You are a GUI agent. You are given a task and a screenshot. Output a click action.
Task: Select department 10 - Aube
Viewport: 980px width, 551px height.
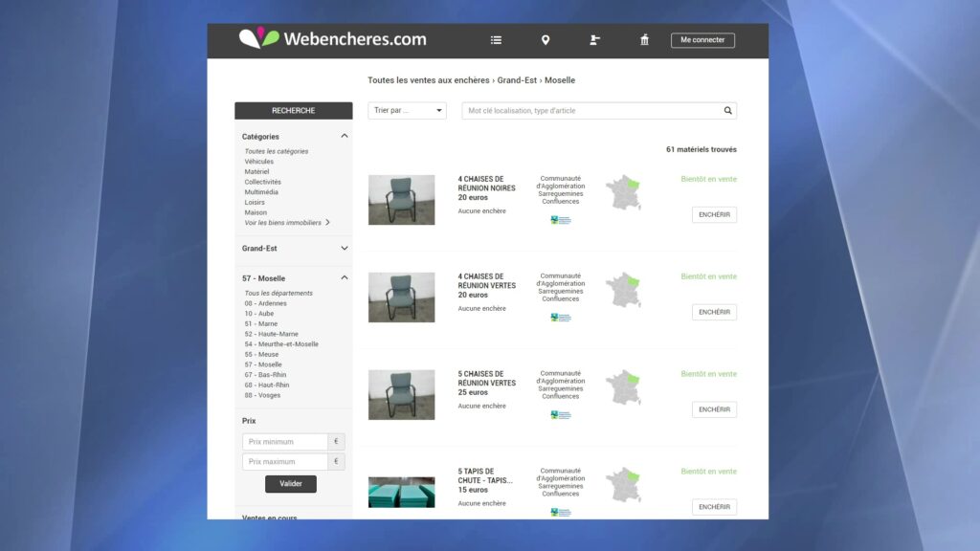coord(258,314)
